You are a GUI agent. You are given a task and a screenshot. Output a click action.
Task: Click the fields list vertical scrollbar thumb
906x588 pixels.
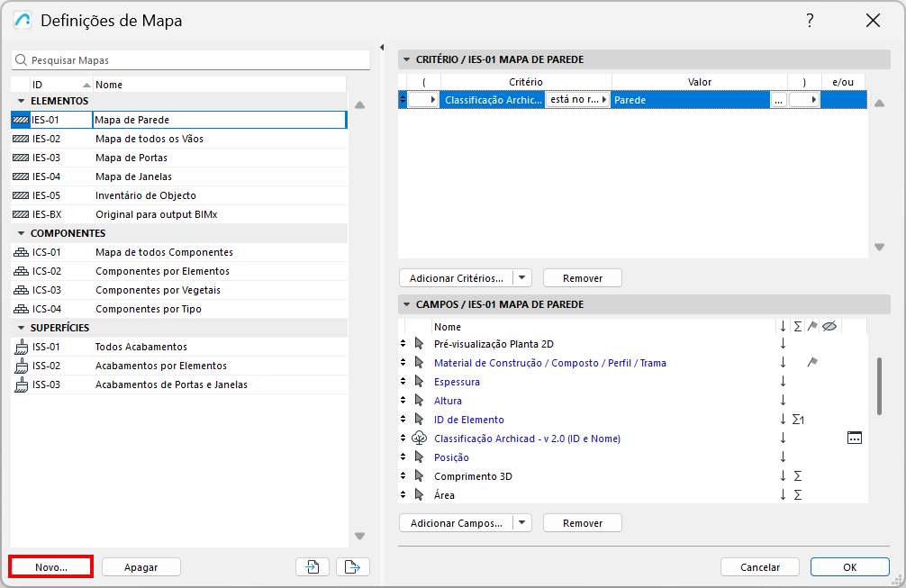[879, 385]
